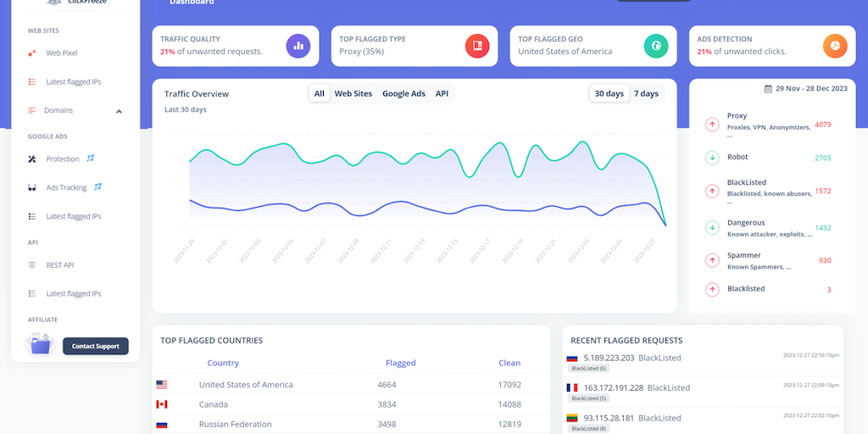Click the date range 29 Nov - 28 Dec 2023
The image size is (868, 434).
811,88
